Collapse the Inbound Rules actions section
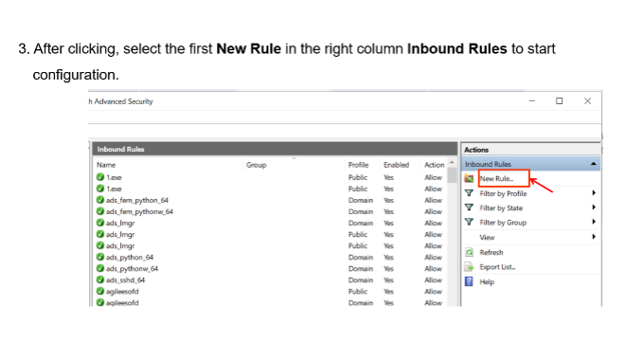 [x=594, y=164]
